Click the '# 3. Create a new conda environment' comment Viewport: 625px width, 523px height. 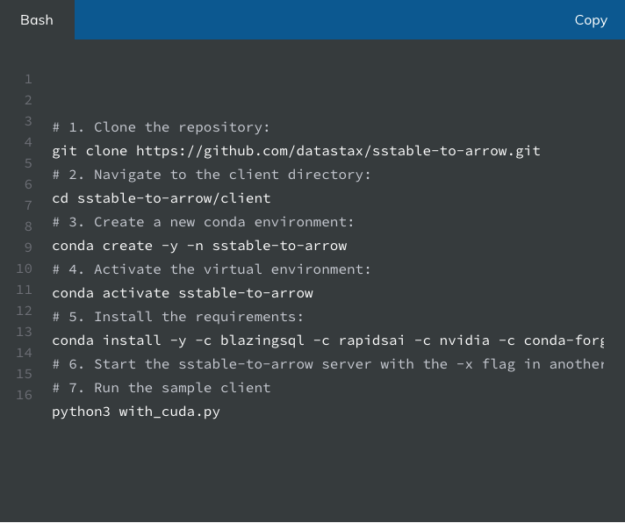[203, 222]
